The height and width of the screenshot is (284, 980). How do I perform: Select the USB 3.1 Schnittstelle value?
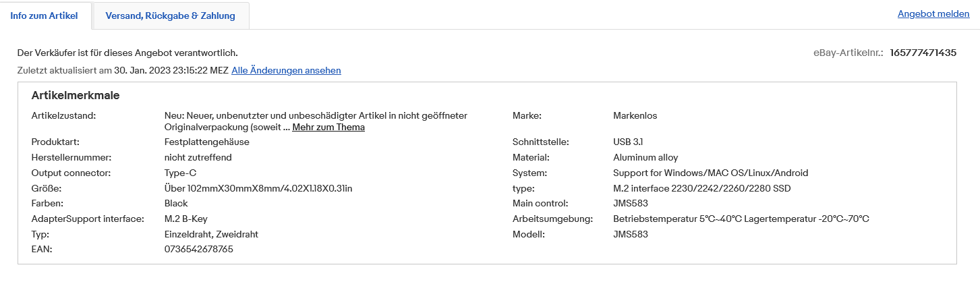tap(627, 142)
